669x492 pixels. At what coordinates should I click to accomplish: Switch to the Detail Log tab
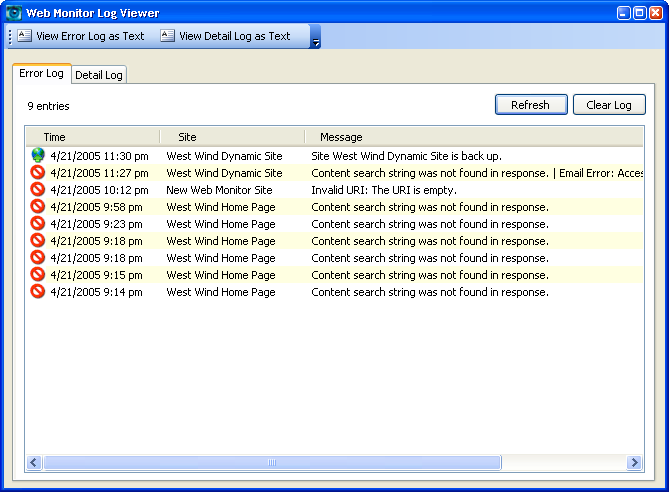coord(98,75)
